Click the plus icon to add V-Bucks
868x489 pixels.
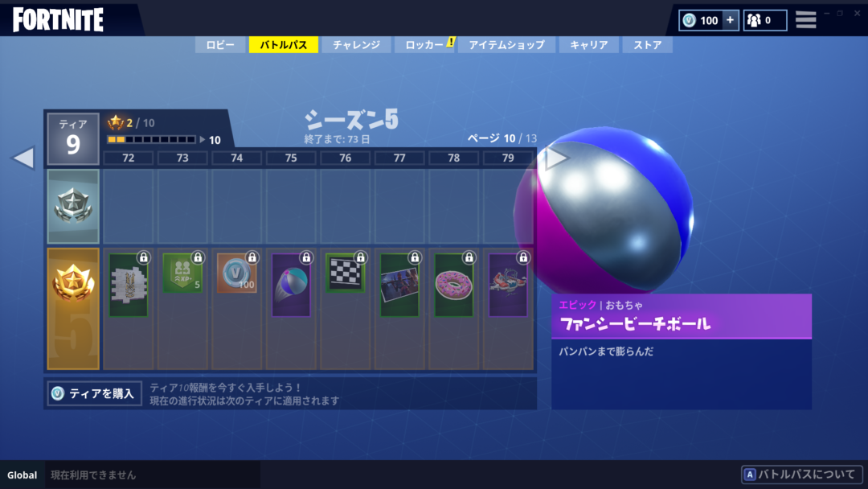[x=730, y=20]
